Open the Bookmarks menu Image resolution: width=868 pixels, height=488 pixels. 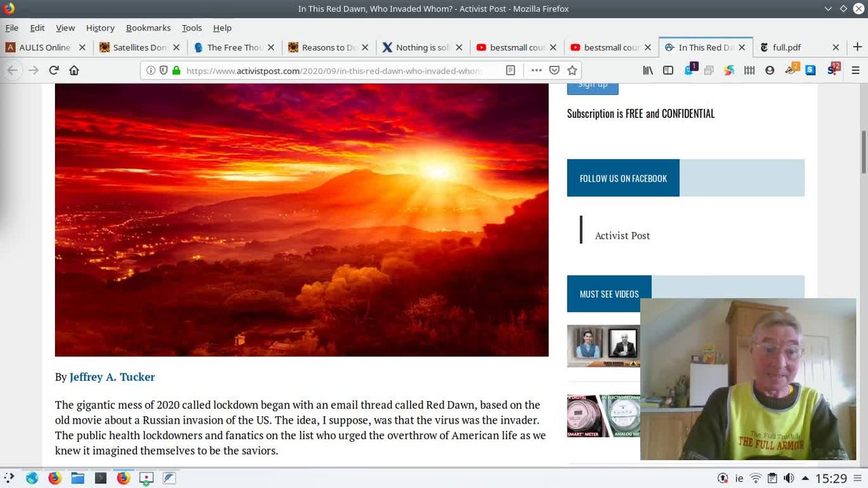pyautogui.click(x=148, y=28)
